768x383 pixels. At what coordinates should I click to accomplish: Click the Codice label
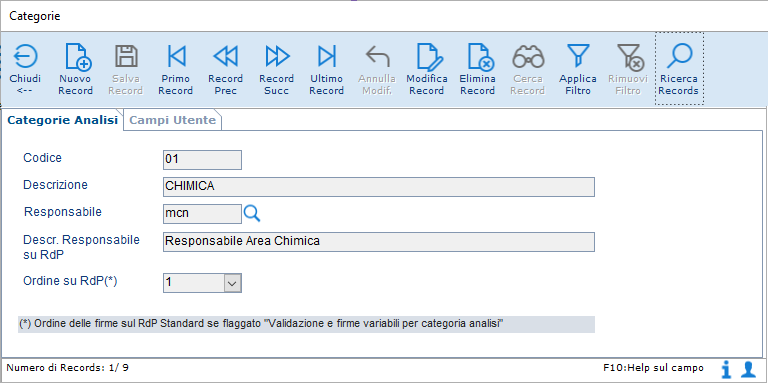[x=43, y=158]
